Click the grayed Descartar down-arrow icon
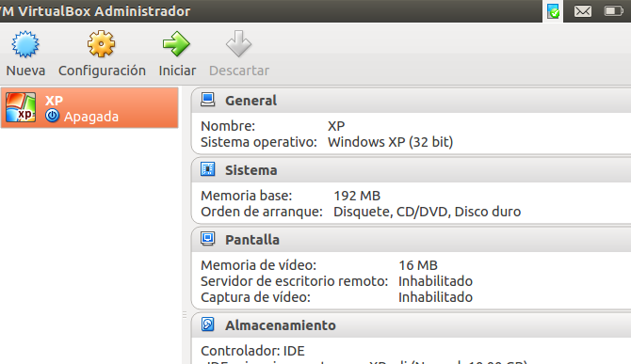The height and width of the screenshot is (364, 631). [238, 44]
